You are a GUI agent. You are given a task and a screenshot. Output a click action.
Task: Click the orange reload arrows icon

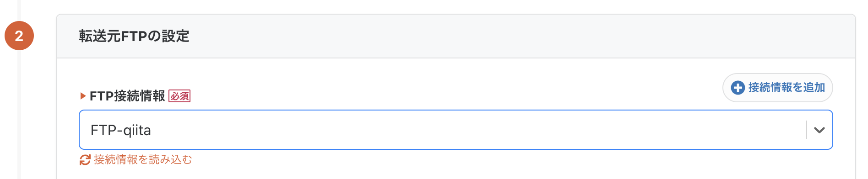click(x=85, y=160)
